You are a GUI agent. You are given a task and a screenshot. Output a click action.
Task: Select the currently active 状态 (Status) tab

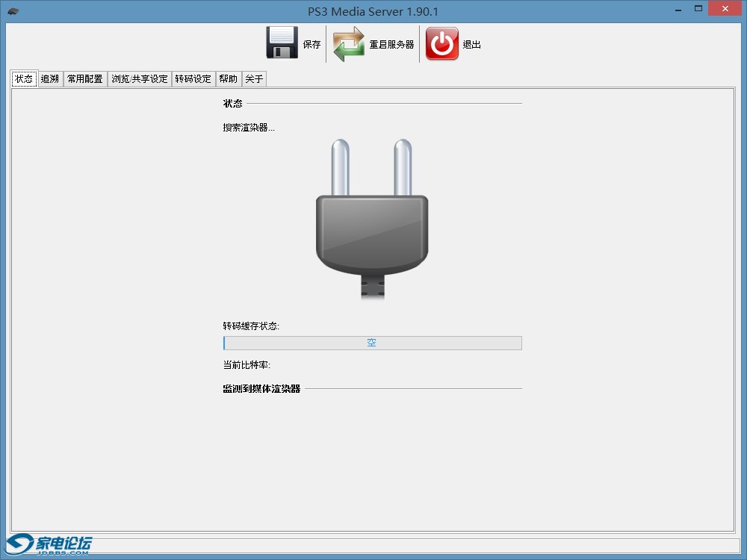pos(23,78)
